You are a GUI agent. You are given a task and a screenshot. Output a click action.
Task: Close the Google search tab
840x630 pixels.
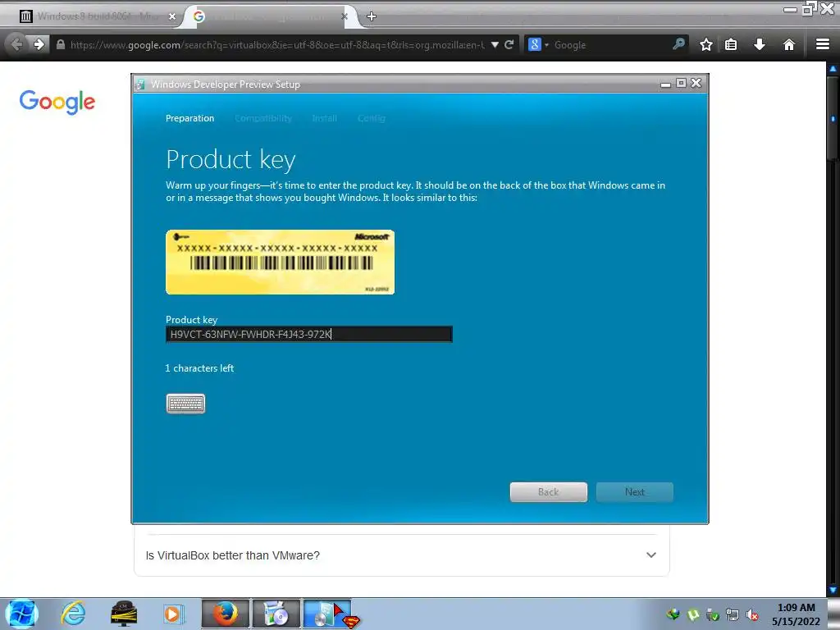coord(345,16)
